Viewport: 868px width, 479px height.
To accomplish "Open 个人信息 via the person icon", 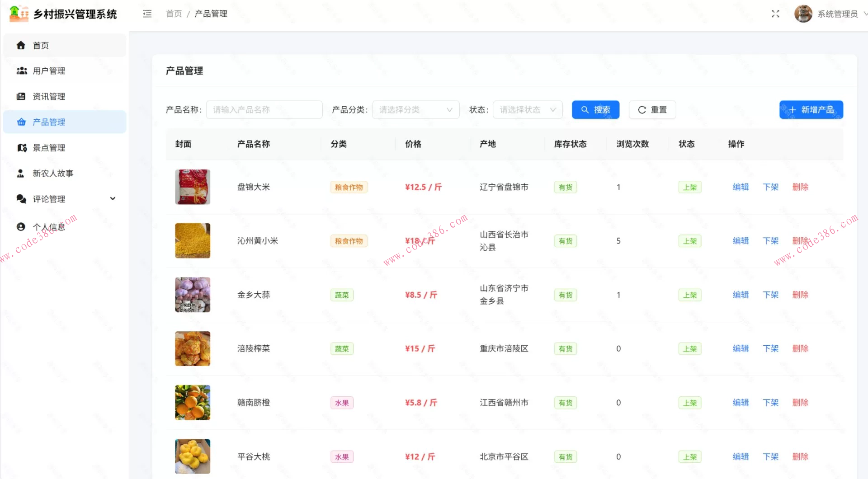I will (21, 226).
